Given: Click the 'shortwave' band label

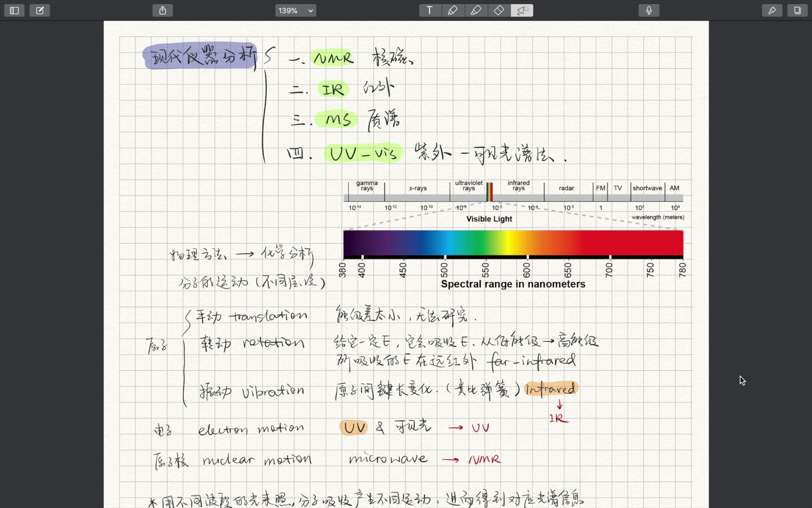Looking at the screenshot, I should (647, 188).
